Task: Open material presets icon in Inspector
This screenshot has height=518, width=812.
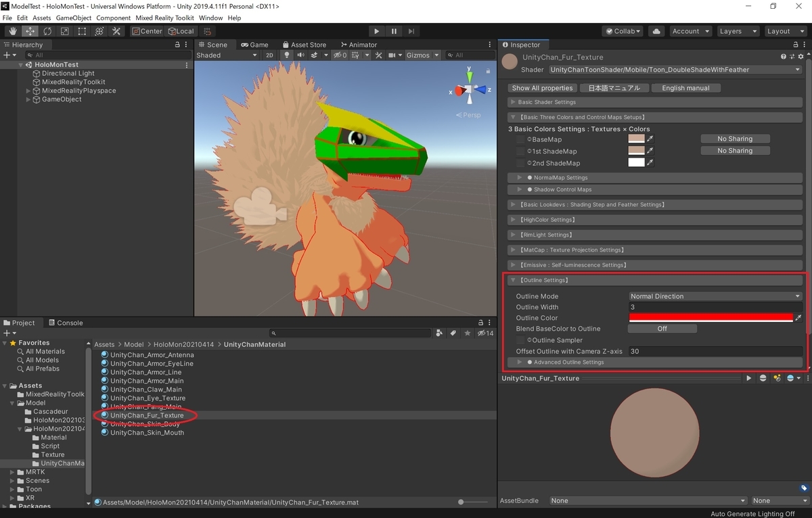Action: 791,57
